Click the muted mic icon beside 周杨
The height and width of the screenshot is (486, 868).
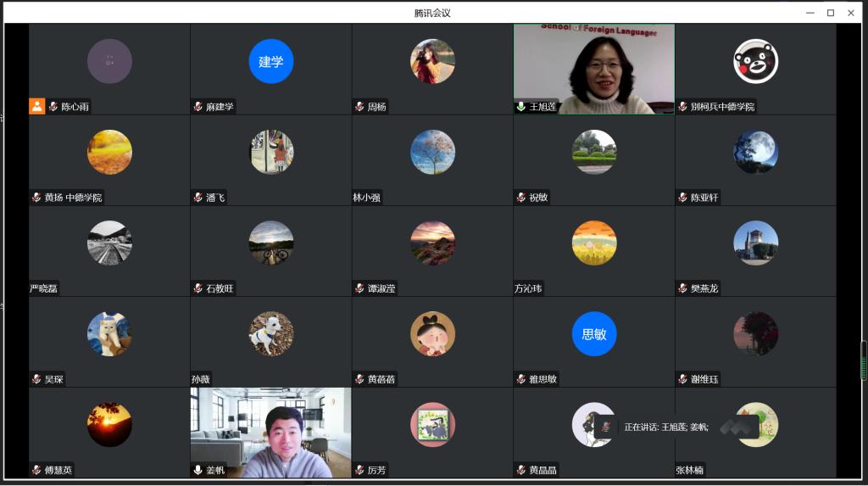[360, 107]
